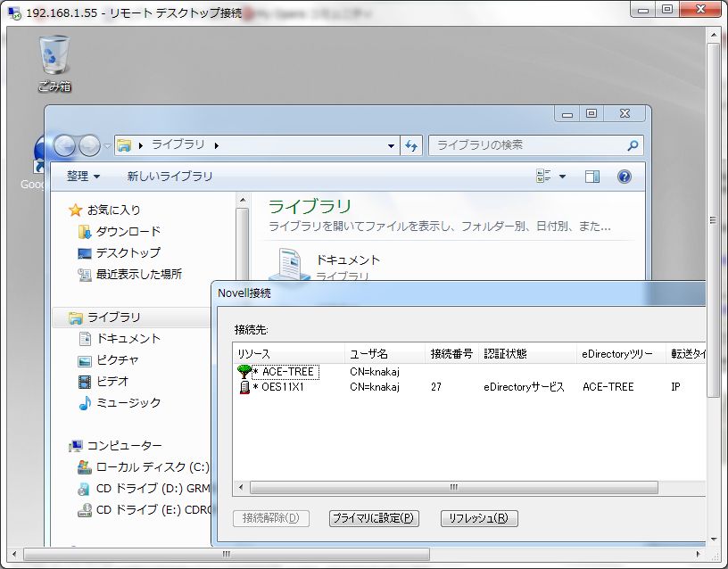Select ライブラリ in navigation tree
This screenshot has height=569, width=728.
[x=114, y=317]
